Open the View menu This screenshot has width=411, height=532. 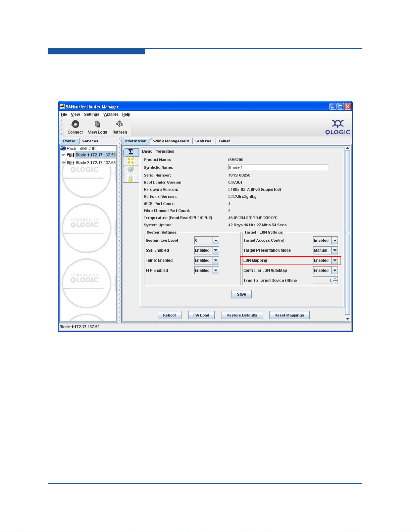(75, 114)
